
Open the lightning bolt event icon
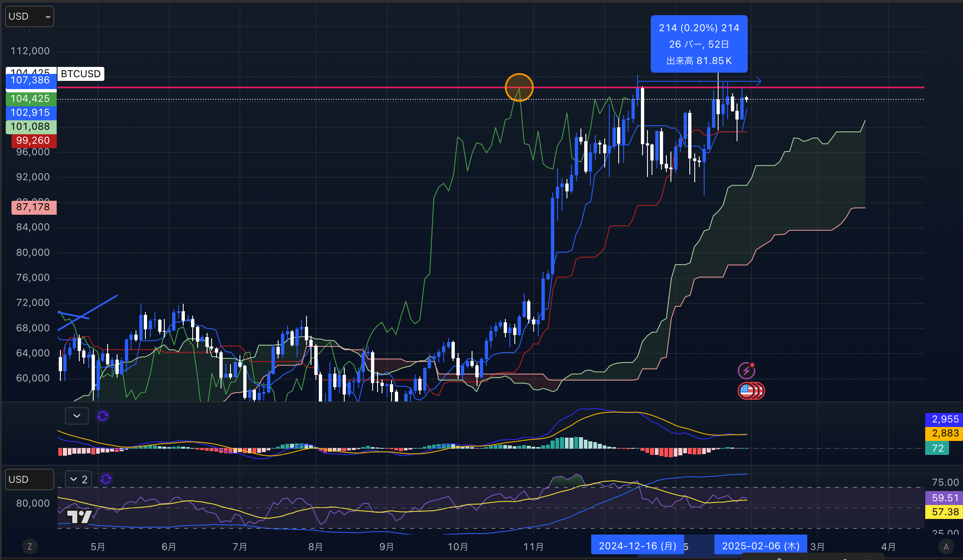(746, 371)
